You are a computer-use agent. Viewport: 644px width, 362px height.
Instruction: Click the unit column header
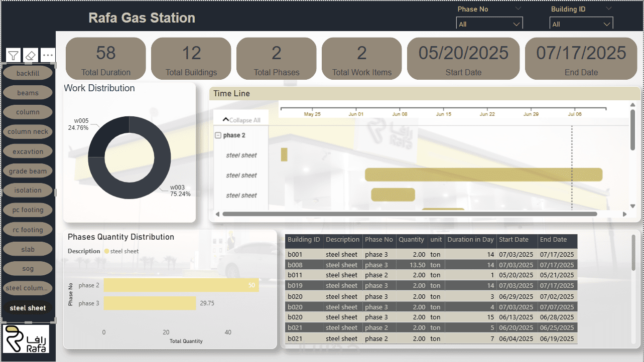tap(436, 240)
